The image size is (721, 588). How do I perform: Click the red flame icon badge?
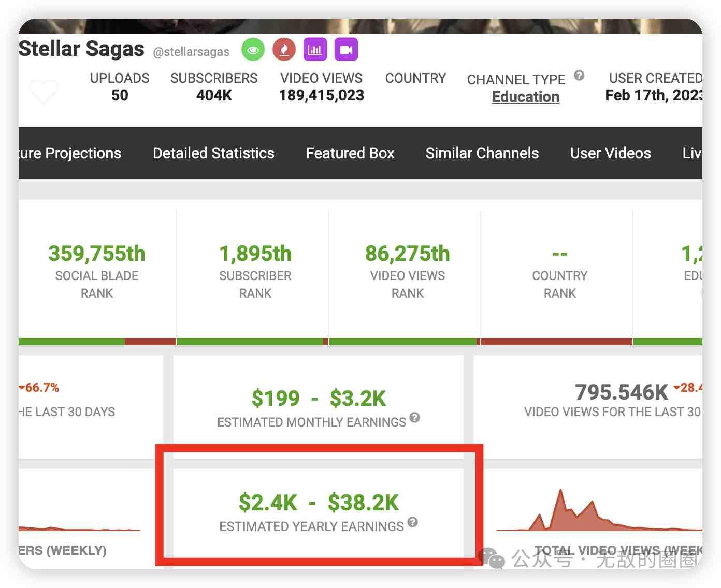(x=284, y=50)
